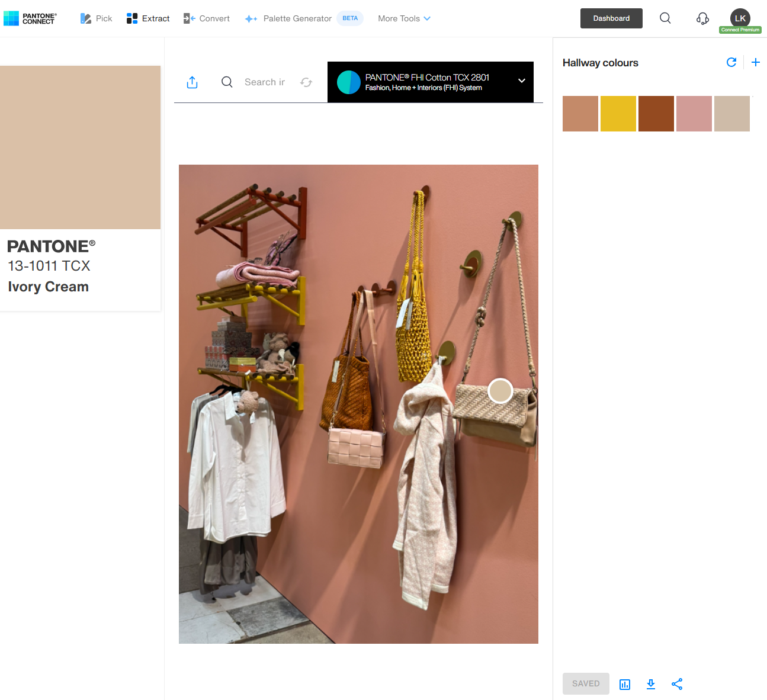Open the Convert tool
This screenshot has height=700, width=767.
click(206, 18)
